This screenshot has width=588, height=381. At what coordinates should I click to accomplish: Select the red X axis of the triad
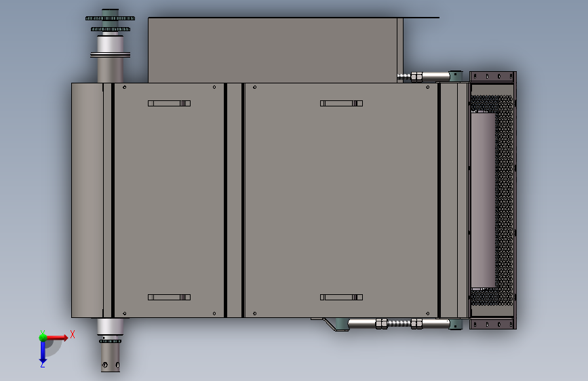click(57, 338)
